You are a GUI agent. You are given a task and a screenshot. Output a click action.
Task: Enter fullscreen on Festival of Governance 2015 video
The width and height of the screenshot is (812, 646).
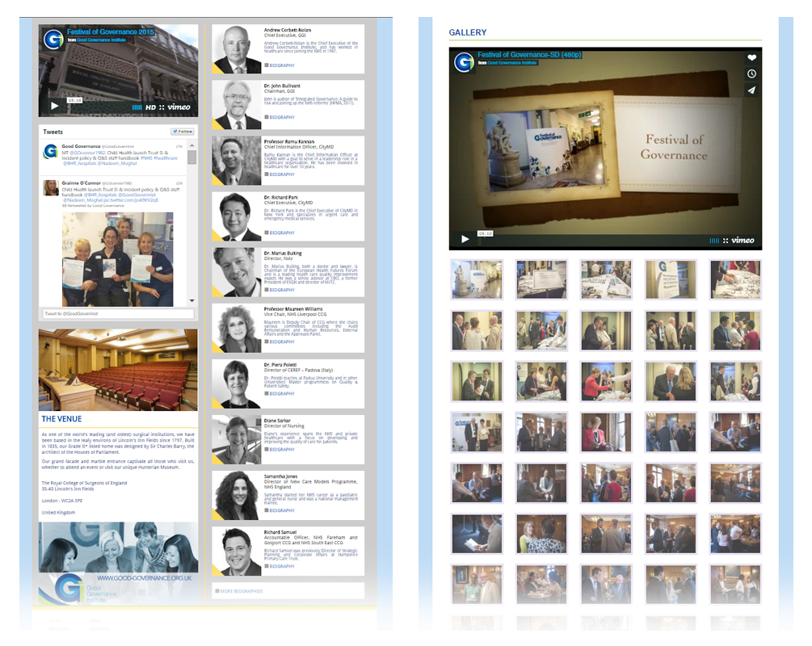point(162,107)
